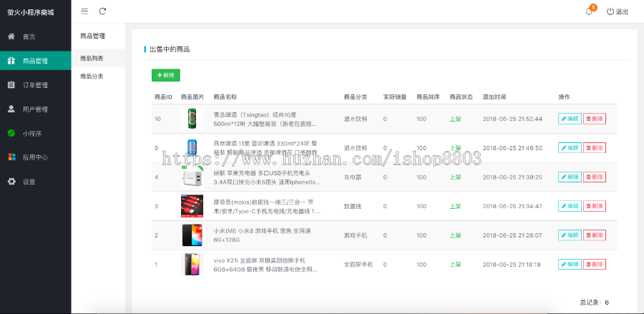
Task: Open the 首页 menu item
Action: point(35,36)
